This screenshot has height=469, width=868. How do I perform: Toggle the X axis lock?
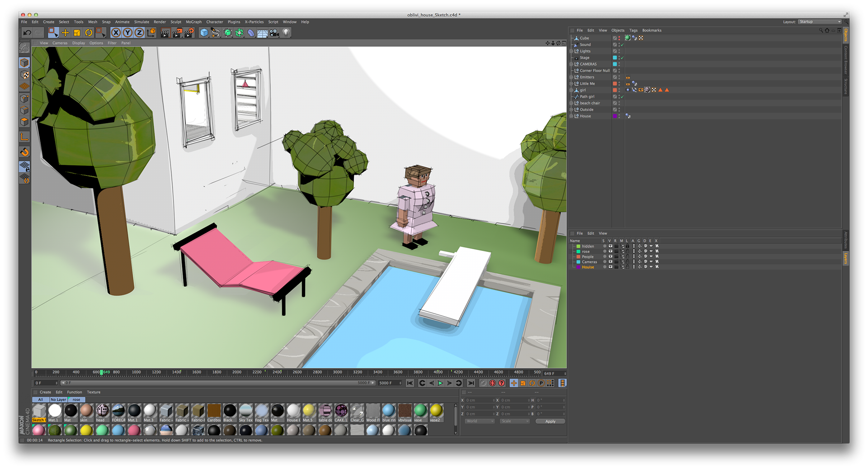click(116, 33)
